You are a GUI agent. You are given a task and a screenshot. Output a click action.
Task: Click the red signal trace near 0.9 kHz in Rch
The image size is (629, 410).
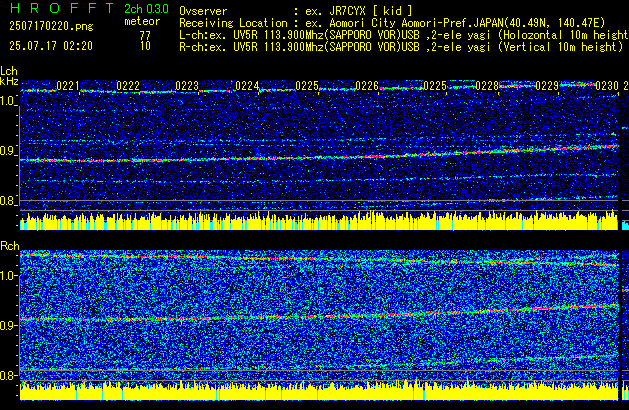pyautogui.click(x=319, y=316)
